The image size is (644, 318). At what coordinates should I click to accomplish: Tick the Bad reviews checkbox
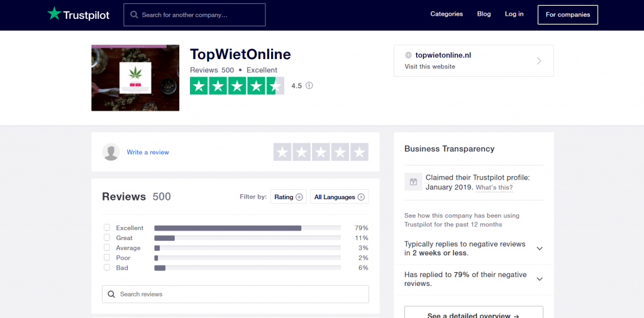[107, 268]
